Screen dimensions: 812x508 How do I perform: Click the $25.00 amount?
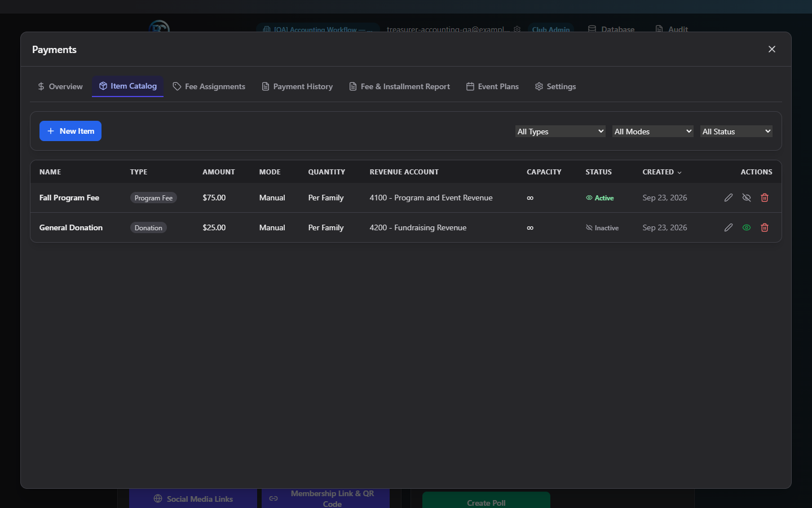[x=214, y=227]
